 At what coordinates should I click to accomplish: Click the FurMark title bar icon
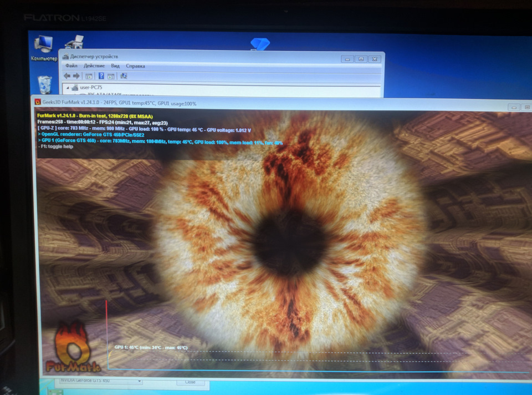click(38, 102)
